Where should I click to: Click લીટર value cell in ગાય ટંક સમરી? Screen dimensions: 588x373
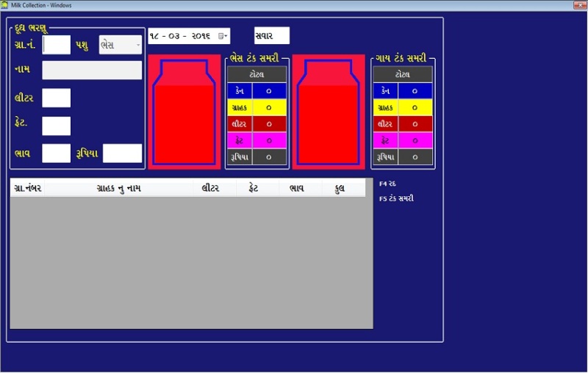(x=415, y=124)
